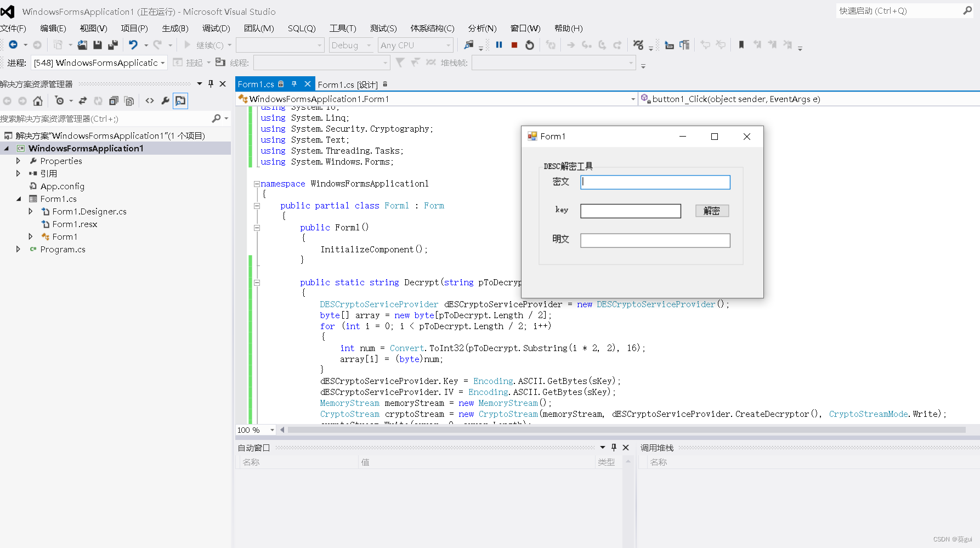This screenshot has height=548, width=980.
Task: Close the Solution Explorer panel
Action: (x=223, y=84)
